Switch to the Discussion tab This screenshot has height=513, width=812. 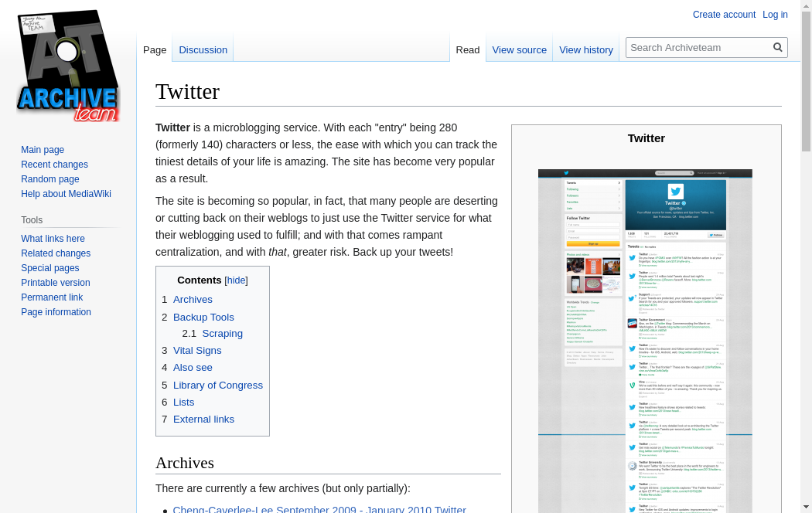point(203,49)
